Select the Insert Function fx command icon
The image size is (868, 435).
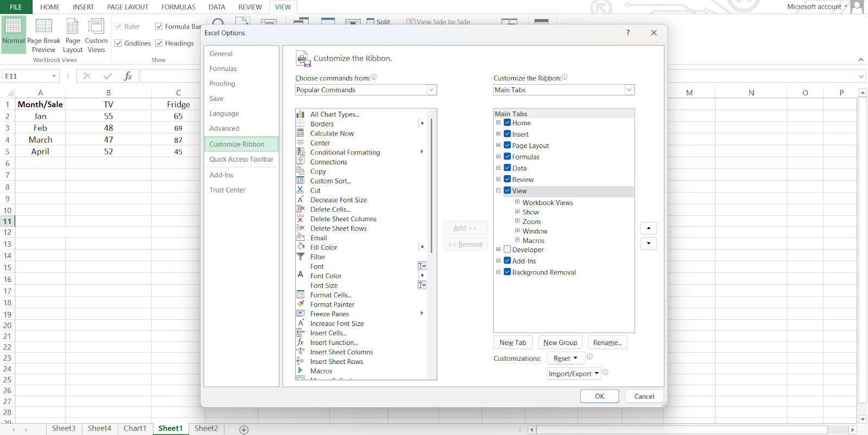point(300,342)
